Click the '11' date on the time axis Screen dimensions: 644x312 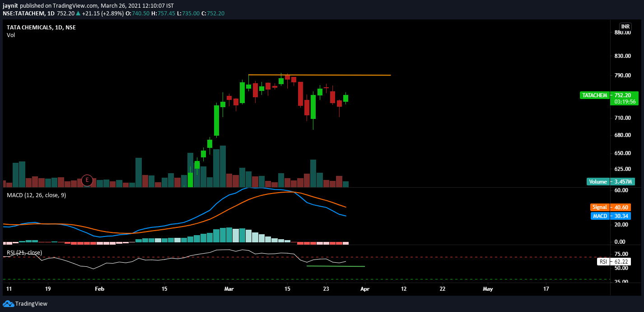10,288
